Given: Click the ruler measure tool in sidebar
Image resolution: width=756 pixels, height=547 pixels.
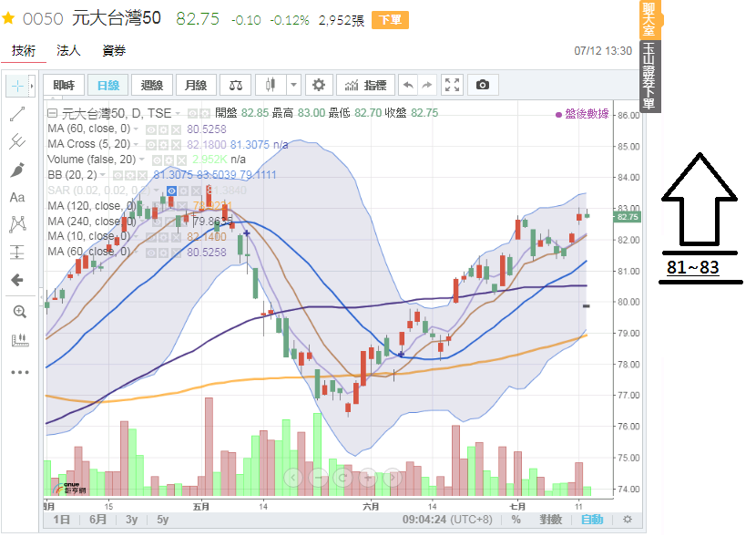Looking at the screenshot, I should tap(19, 340).
